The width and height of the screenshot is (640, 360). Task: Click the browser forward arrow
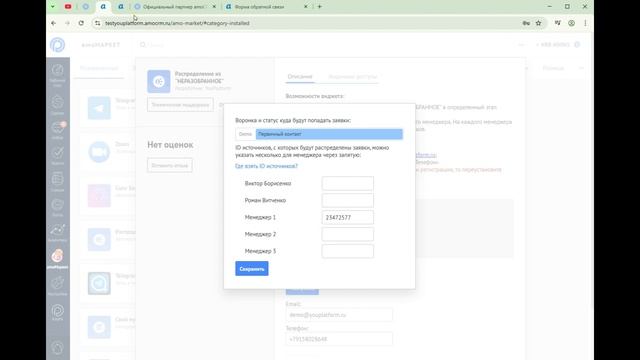[67, 23]
